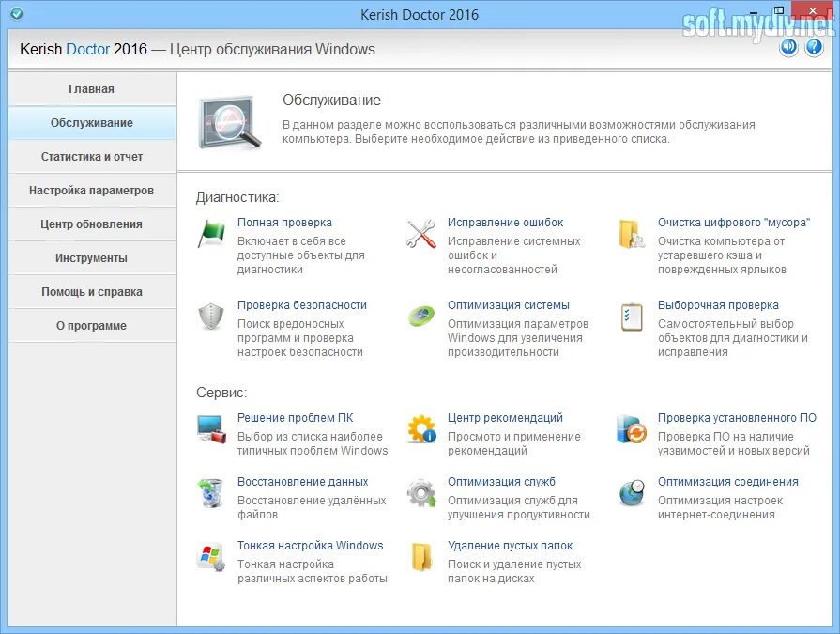Open Оптимизация служб link

(x=501, y=481)
